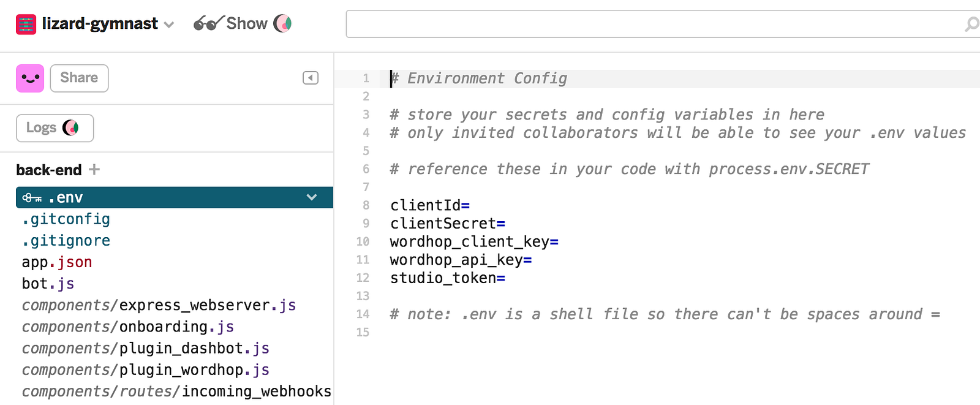Viewport: 980px width, 405px height.
Task: Click the key icon on .env file
Action: [x=32, y=198]
